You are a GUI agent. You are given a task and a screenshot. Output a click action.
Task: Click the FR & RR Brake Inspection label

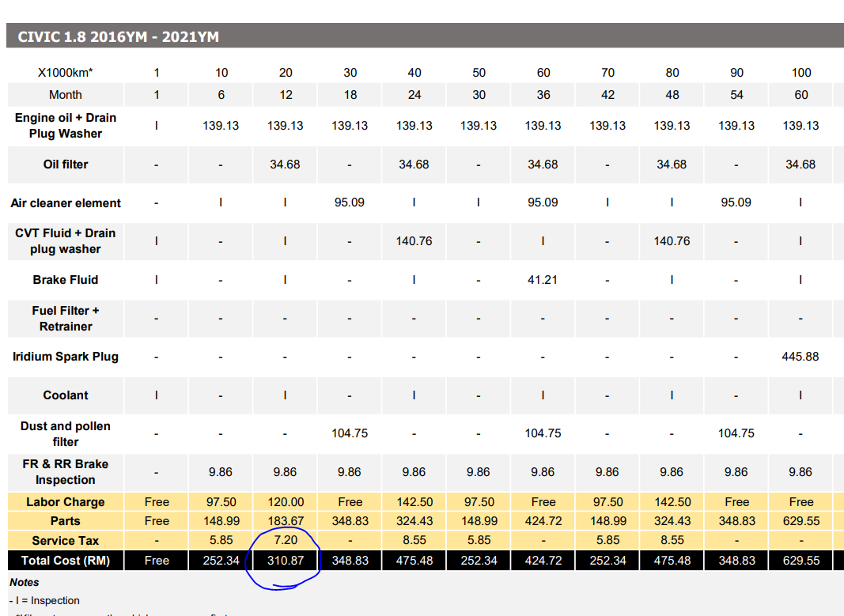(65, 472)
